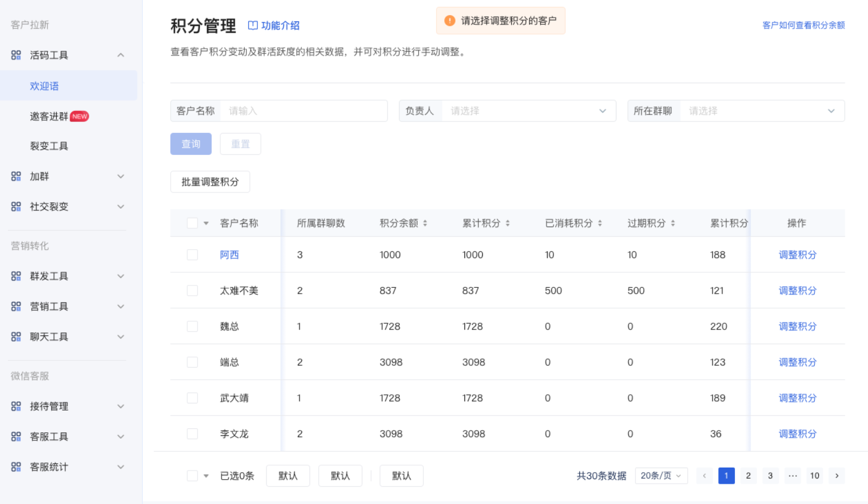Expand the 群发工具 menu chevron
Image resolution: width=868 pixels, height=504 pixels.
121,276
